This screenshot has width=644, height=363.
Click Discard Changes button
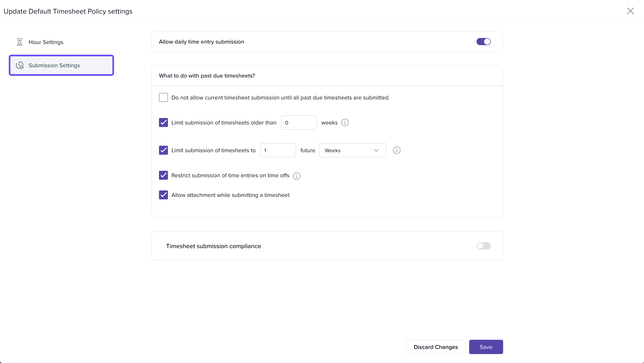[436, 347]
